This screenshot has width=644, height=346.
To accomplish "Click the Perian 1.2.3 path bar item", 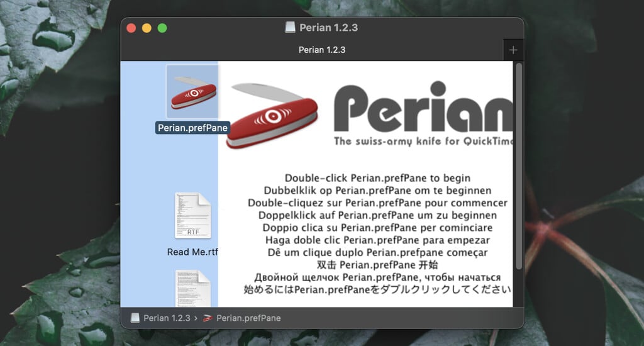I will tap(160, 318).
